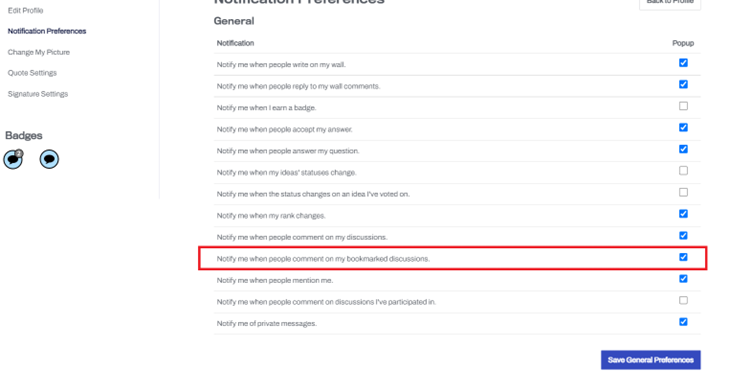Uncheck popup for comments on my discussions

pyautogui.click(x=683, y=235)
